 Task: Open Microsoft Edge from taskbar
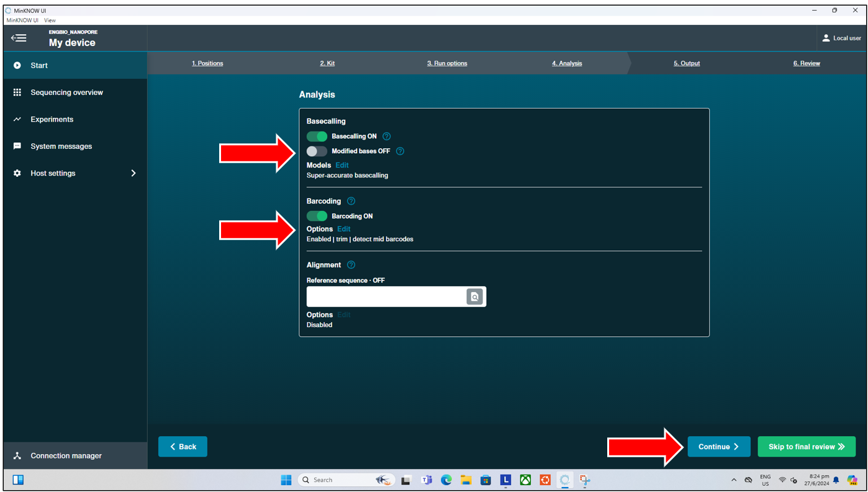[x=446, y=480]
